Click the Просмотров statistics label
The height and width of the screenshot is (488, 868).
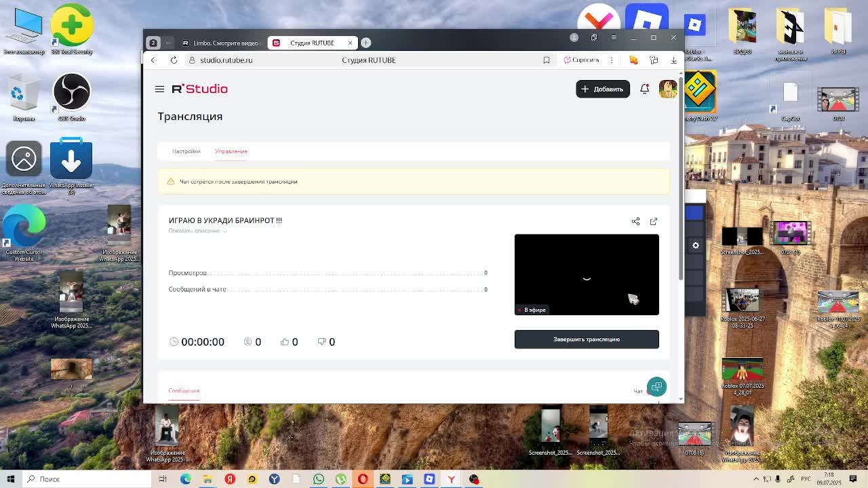pos(188,273)
